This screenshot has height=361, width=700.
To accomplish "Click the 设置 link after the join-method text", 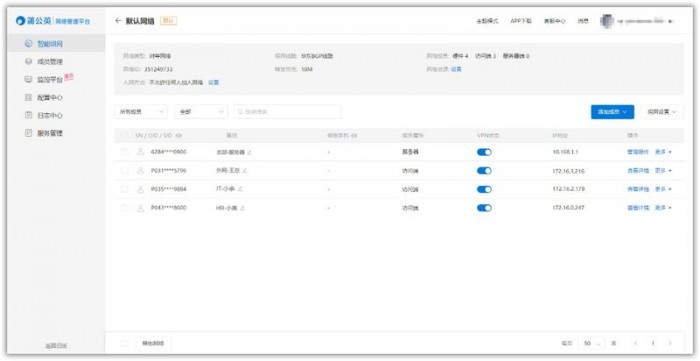I will tap(214, 83).
